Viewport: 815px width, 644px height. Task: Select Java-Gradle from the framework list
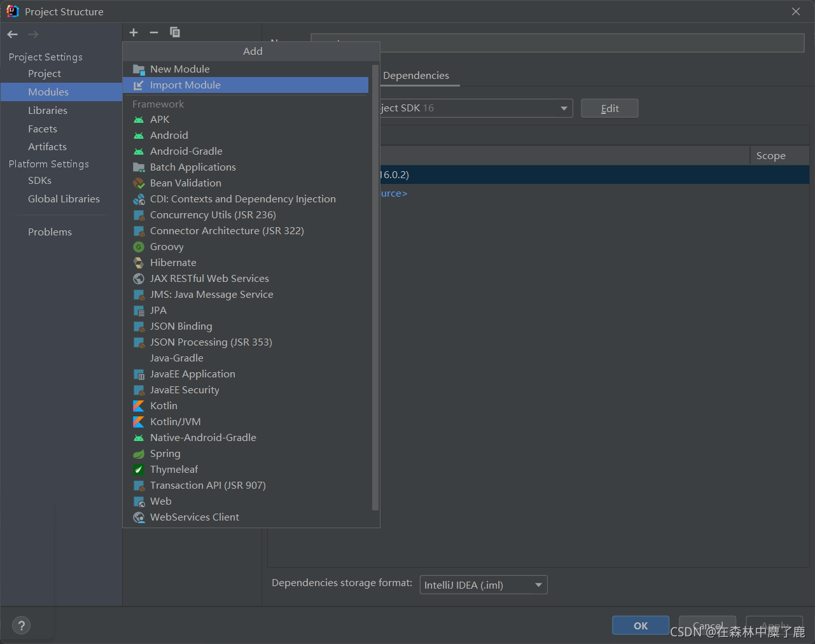246,358
